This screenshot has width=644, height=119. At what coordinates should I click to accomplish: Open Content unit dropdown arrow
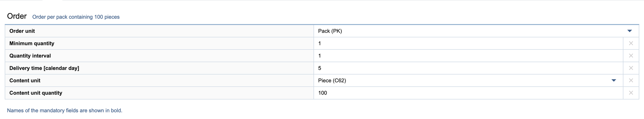(x=614, y=80)
